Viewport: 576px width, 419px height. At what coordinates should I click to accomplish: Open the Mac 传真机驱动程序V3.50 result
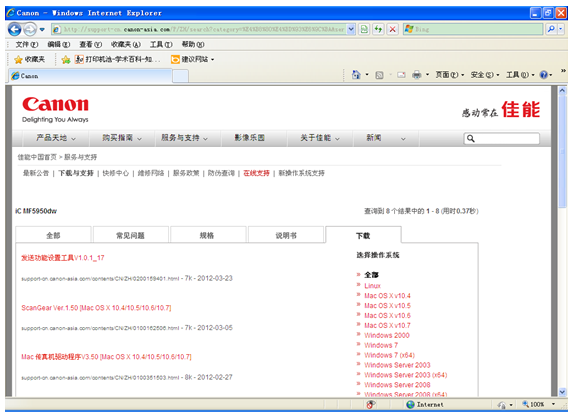[106, 357]
